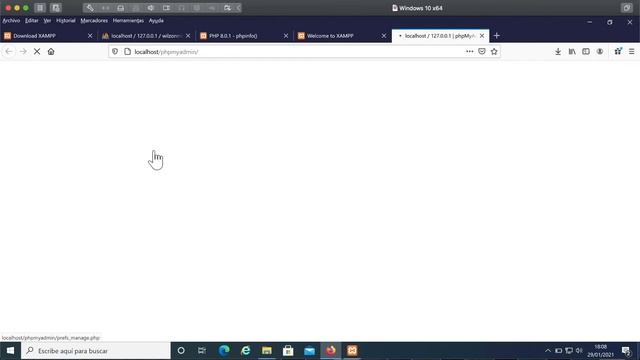Screen dimensions: 640x360
Task: Open the Herramientas menu
Action: coord(128,20)
